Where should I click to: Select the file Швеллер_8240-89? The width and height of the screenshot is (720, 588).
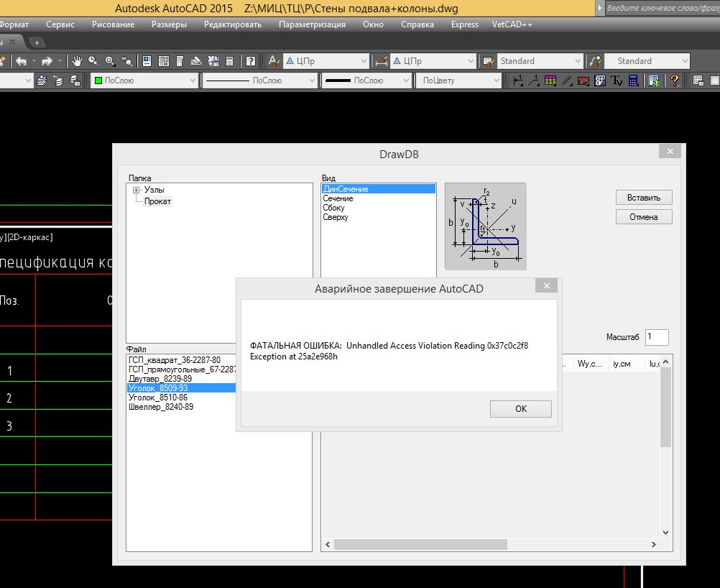(x=161, y=407)
